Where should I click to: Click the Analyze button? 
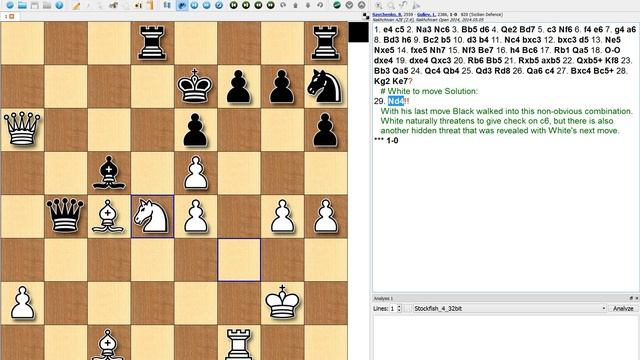(623, 309)
